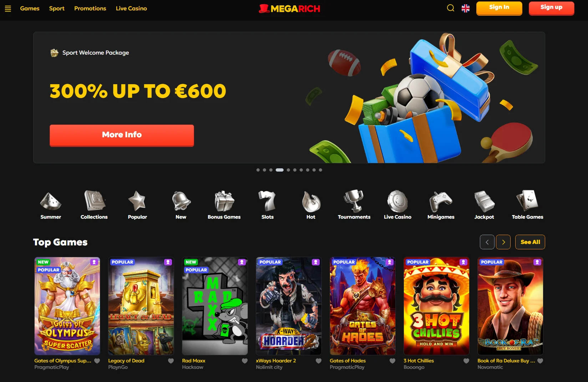
Task: Select the Tournaments trophy icon
Action: tap(354, 201)
